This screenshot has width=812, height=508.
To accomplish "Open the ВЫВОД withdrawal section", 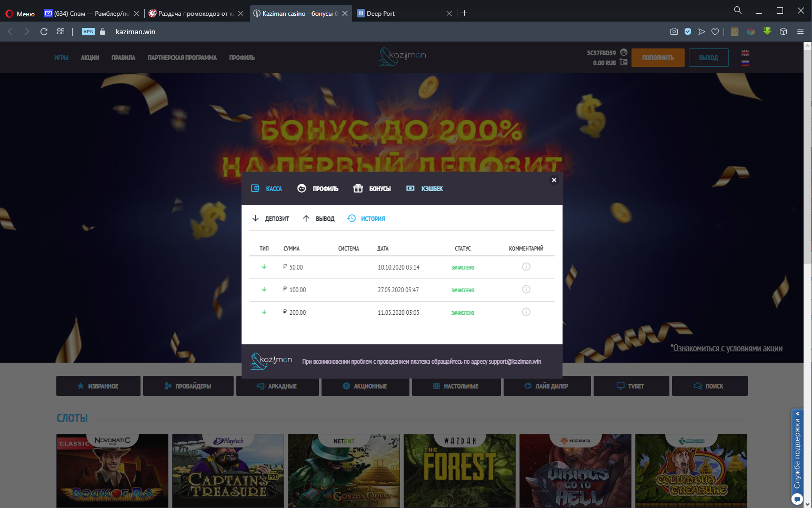I will pyautogui.click(x=318, y=218).
